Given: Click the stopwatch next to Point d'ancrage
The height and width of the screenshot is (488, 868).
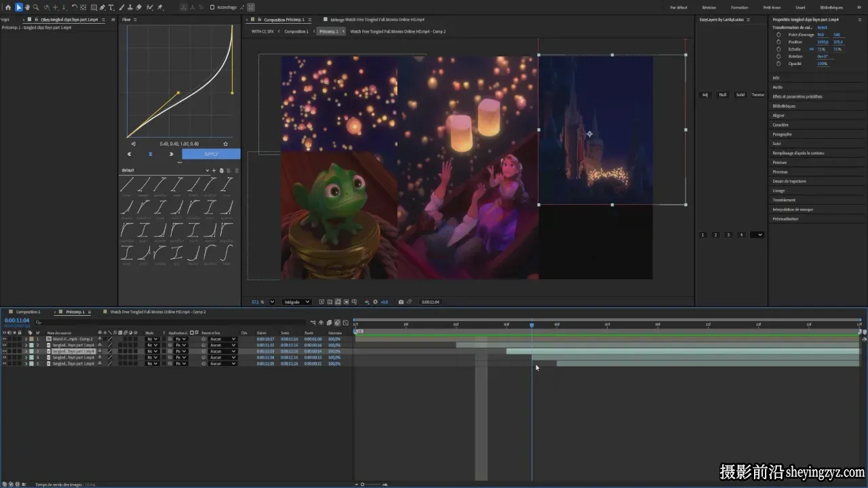Looking at the screenshot, I should pos(778,35).
